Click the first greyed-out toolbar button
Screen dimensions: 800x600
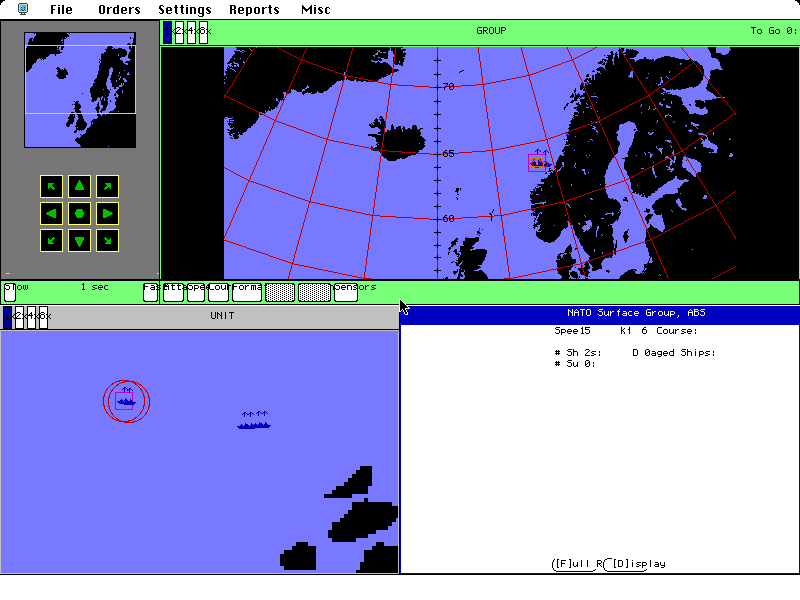[x=280, y=292]
